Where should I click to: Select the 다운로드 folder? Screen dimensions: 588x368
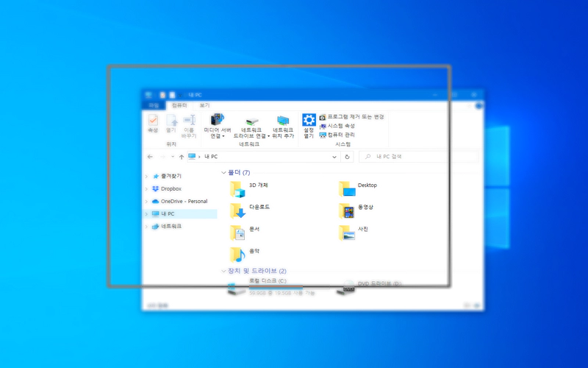point(249,210)
